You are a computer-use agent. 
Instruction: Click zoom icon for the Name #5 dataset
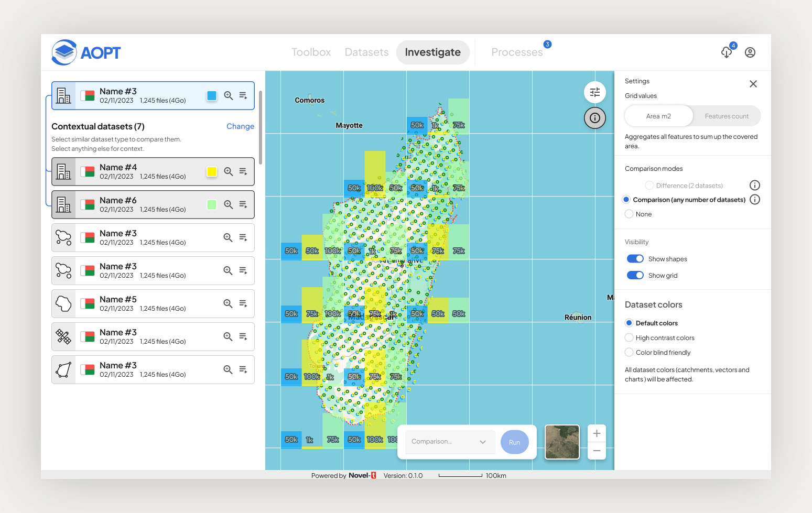point(228,303)
